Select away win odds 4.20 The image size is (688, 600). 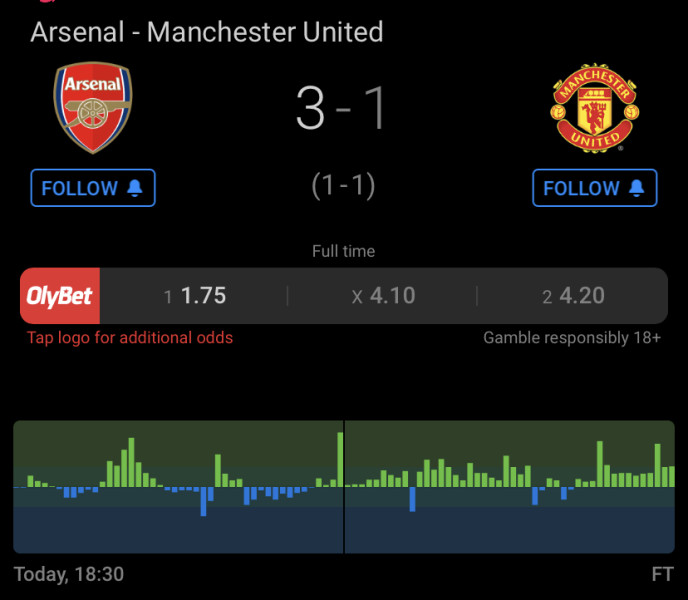[573, 295]
